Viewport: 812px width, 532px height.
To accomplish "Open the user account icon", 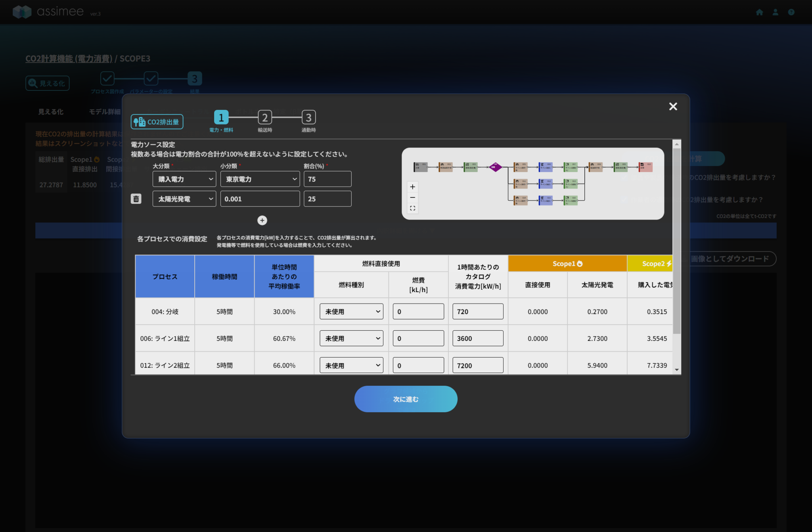I will [x=775, y=12].
